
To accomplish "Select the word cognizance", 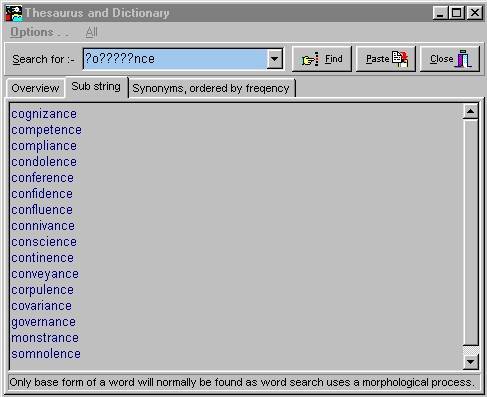I will 44,114.
